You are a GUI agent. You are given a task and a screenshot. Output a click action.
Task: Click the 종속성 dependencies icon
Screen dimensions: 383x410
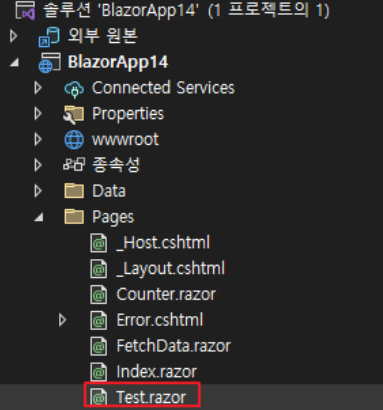click(74, 165)
